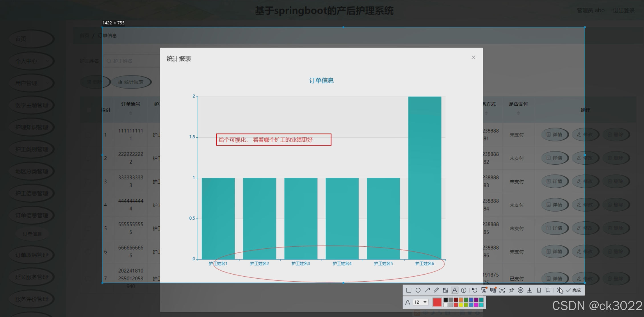644x317 pixels.
Task: Expand the 个人中心 sidebar menu
Action: [x=31, y=61]
